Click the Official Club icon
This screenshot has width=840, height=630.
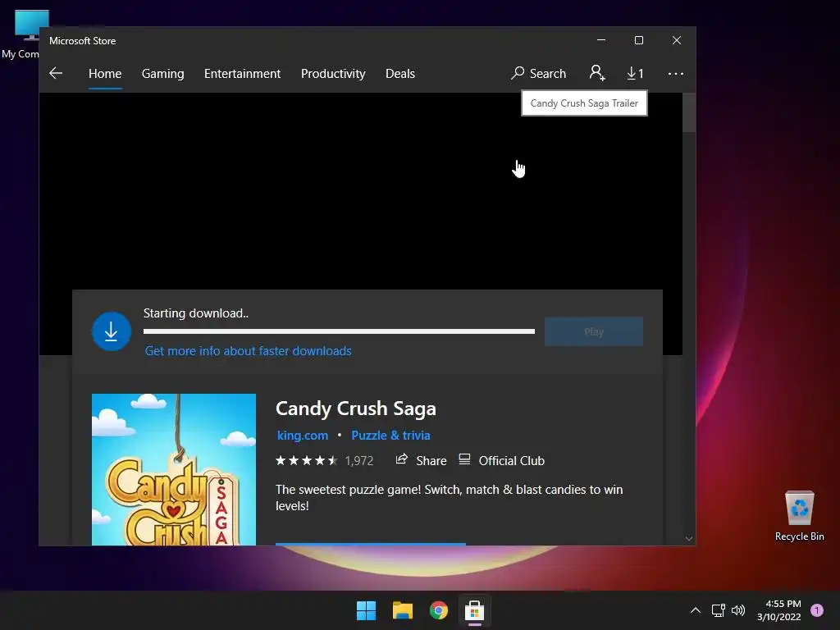(464, 459)
